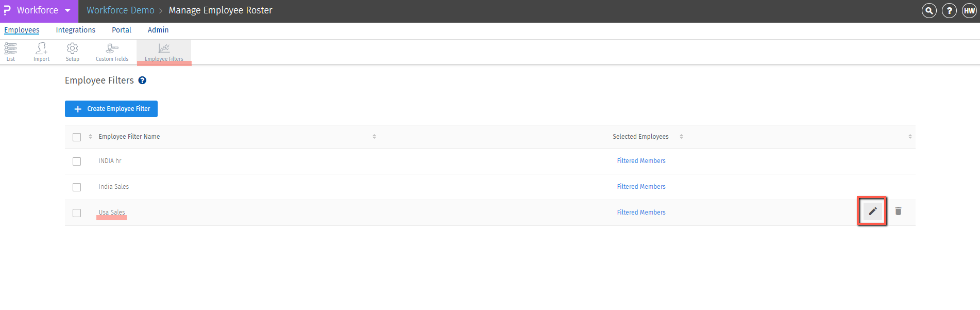Tick the INDIA hr filter checkbox

(77, 161)
